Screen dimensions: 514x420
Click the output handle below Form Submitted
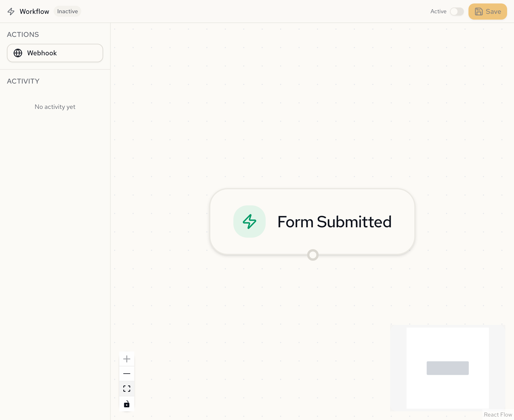[312, 255]
